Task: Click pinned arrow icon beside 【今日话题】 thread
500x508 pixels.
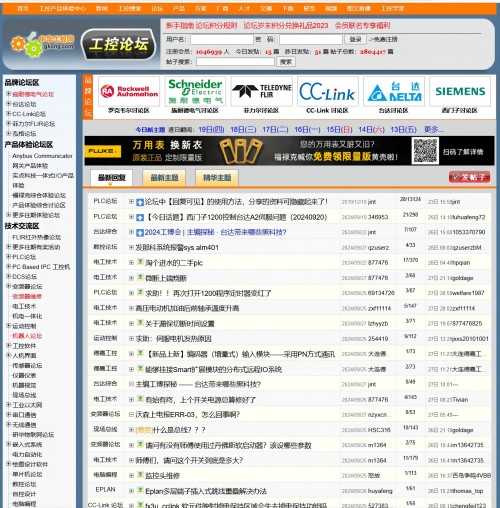Action: pyautogui.click(x=140, y=217)
